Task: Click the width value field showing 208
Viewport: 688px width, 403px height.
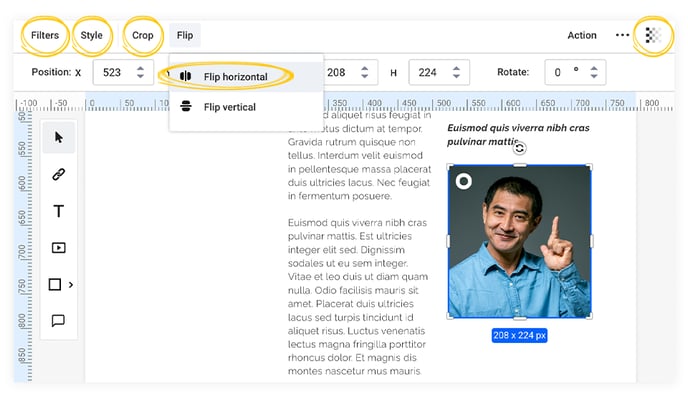Action: (351, 72)
